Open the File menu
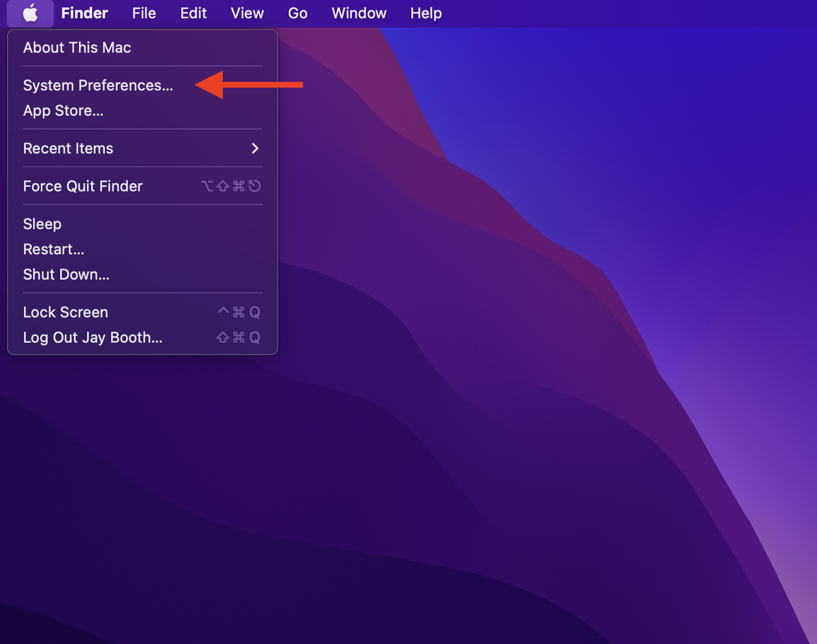This screenshot has height=644, width=817. pyautogui.click(x=143, y=13)
